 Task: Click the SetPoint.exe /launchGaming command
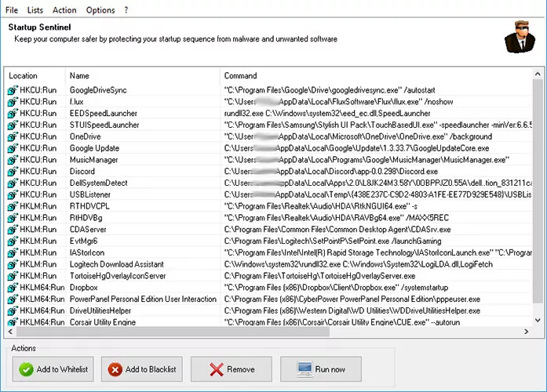[333, 241]
